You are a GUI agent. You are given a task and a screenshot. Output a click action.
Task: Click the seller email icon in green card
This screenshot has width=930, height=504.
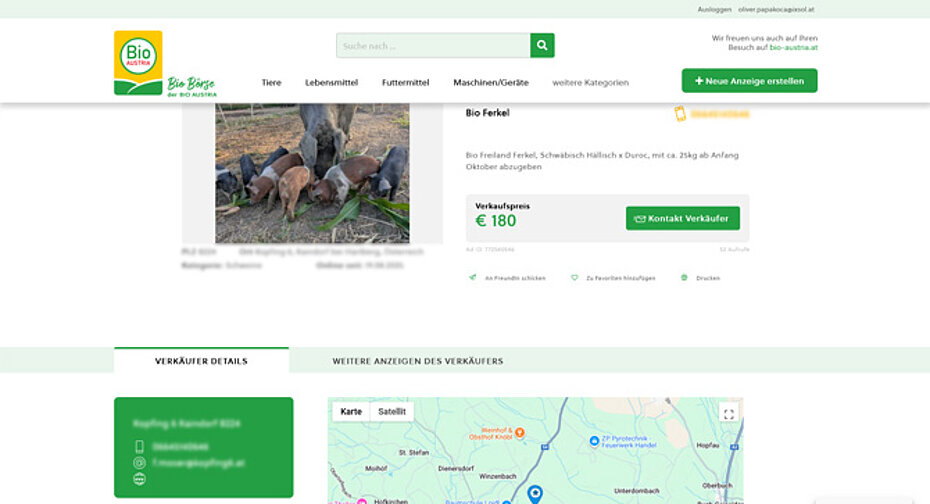(x=139, y=463)
